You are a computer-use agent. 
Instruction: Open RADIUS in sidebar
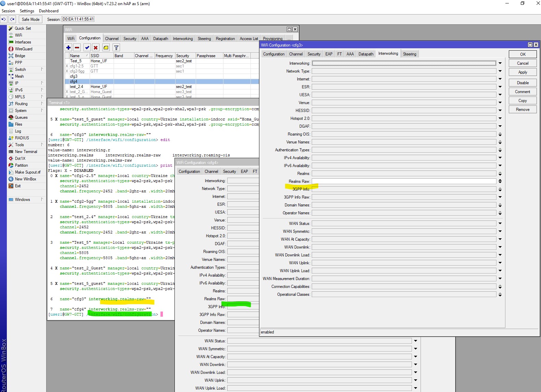(x=22, y=138)
